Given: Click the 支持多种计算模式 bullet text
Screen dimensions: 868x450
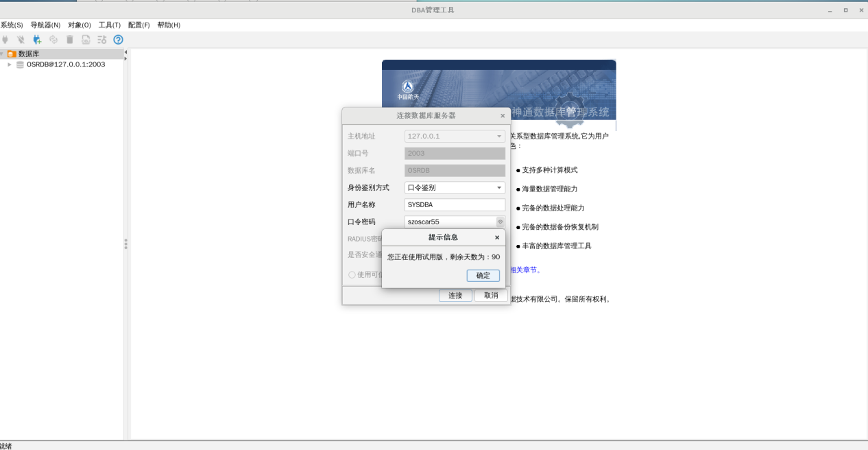Looking at the screenshot, I should 550,170.
